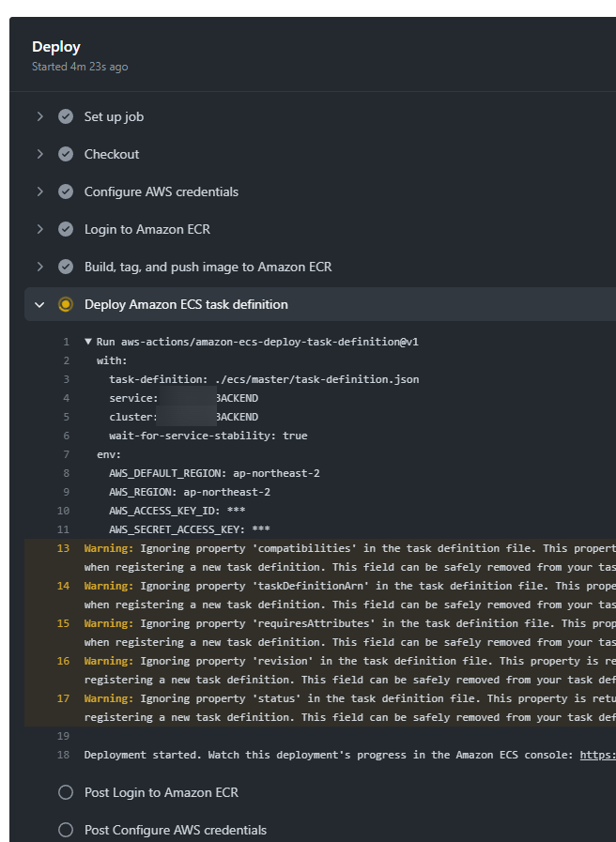The height and width of the screenshot is (842, 616).
Task: Click the Checkout step success checkmark icon
Action: pyautogui.click(x=66, y=154)
